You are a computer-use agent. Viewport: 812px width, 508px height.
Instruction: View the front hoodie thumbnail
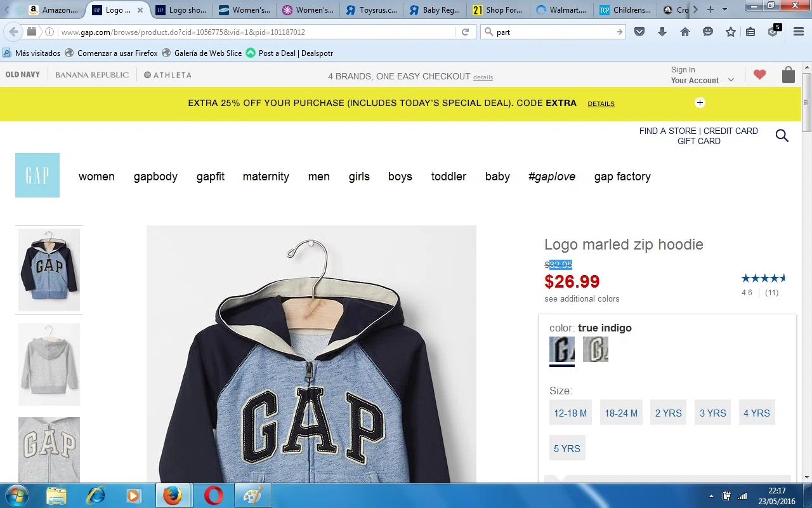[49, 270]
